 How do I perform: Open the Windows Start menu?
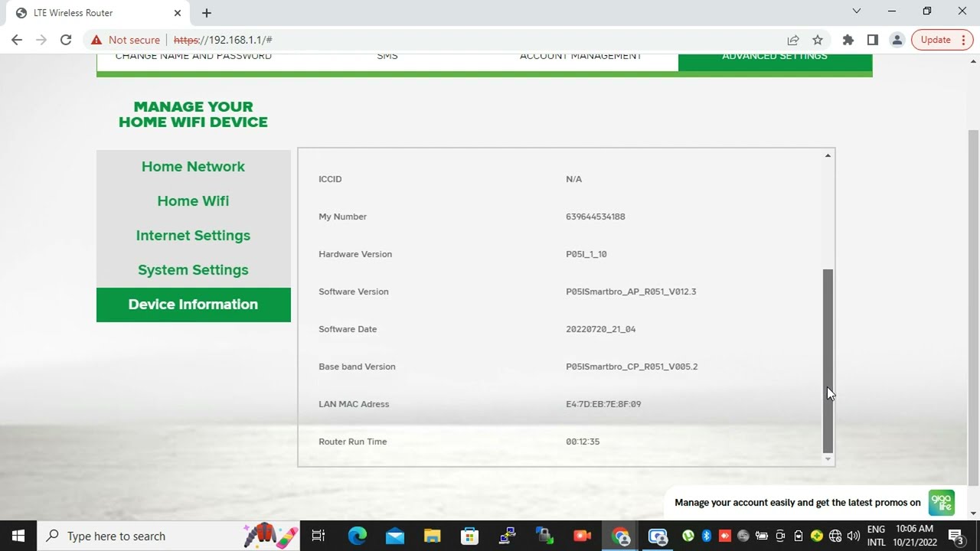tap(18, 536)
